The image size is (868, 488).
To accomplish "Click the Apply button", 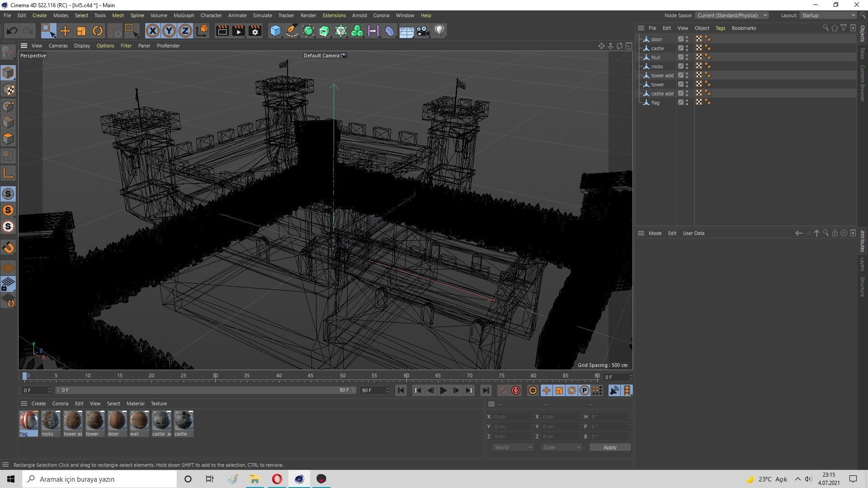I will click(610, 447).
